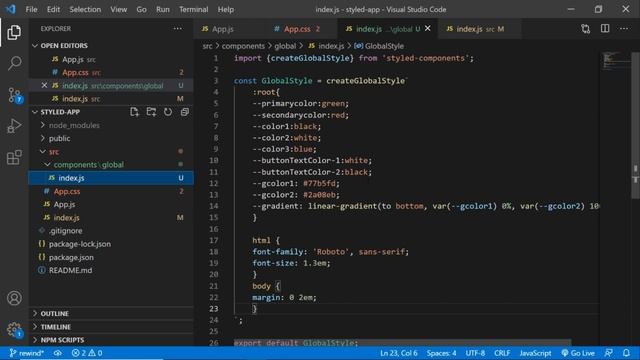Collapse the components\global folder

tap(88, 164)
